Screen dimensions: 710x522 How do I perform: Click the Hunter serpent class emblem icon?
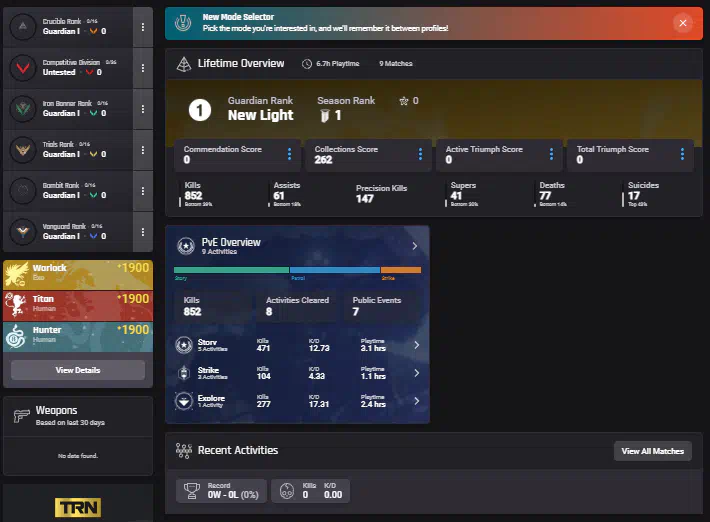[x=16, y=336]
